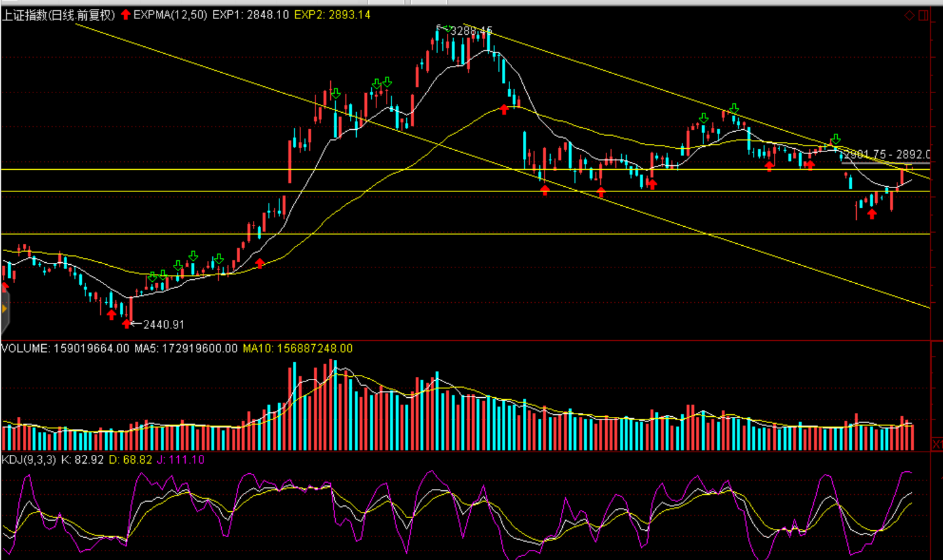Click the diamond icon in chart corner
This screenshot has width=943, height=560.
pyautogui.click(x=909, y=15)
